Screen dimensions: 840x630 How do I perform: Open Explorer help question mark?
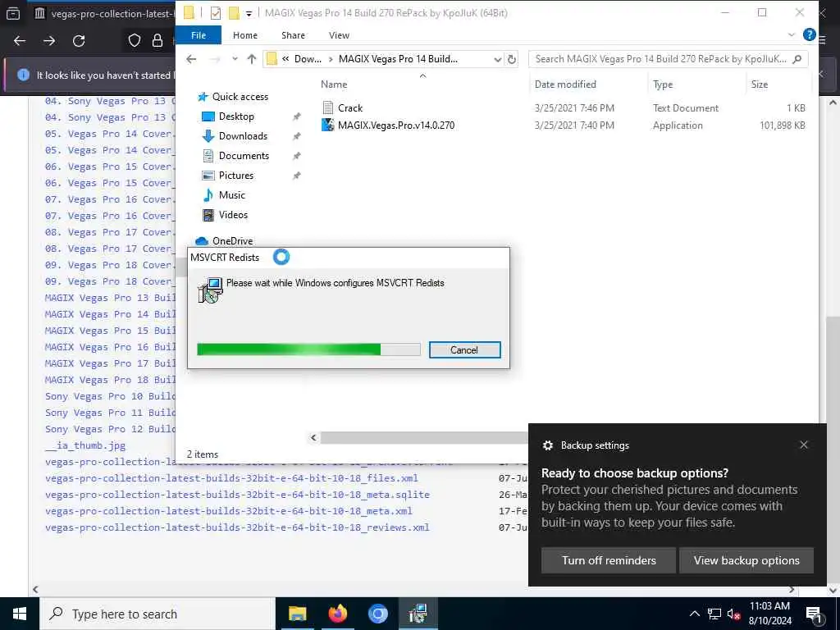[x=809, y=34]
